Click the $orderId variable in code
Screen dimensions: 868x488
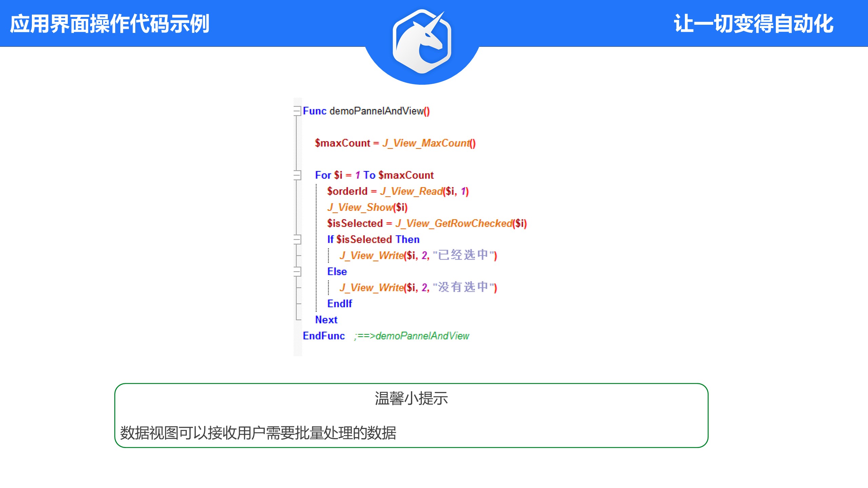pos(347,191)
